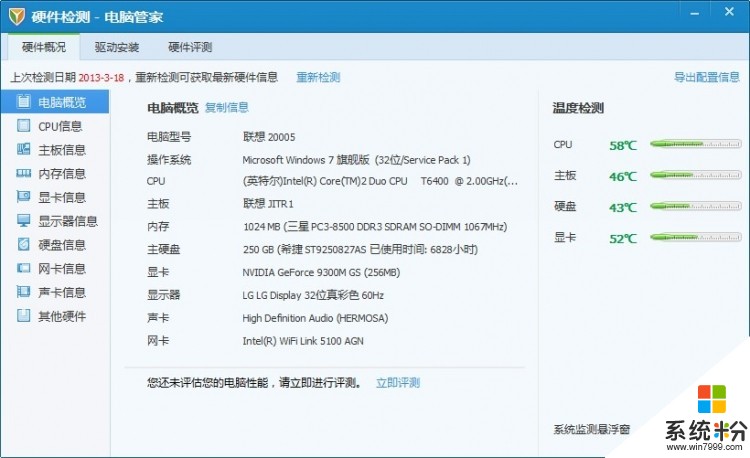Click the 系统监测悬浮窗 option
The height and width of the screenshot is (458, 750).
click(592, 430)
